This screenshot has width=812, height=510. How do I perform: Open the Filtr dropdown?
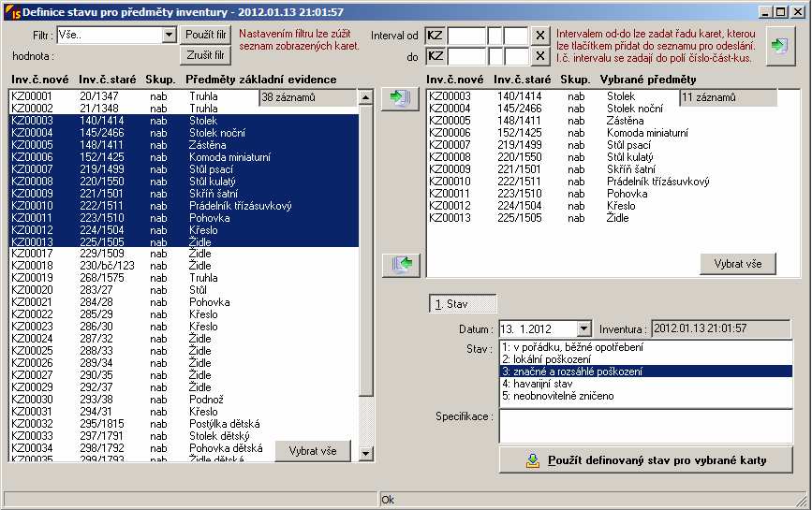tap(169, 36)
